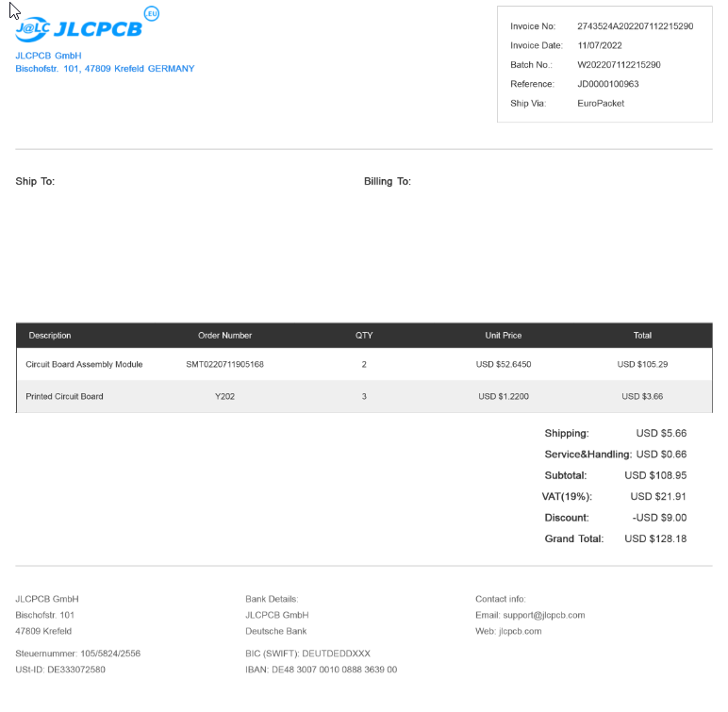Image resolution: width=728 pixels, height=712 pixels.
Task: Select service fee USD $0.66
Action: [661, 455]
